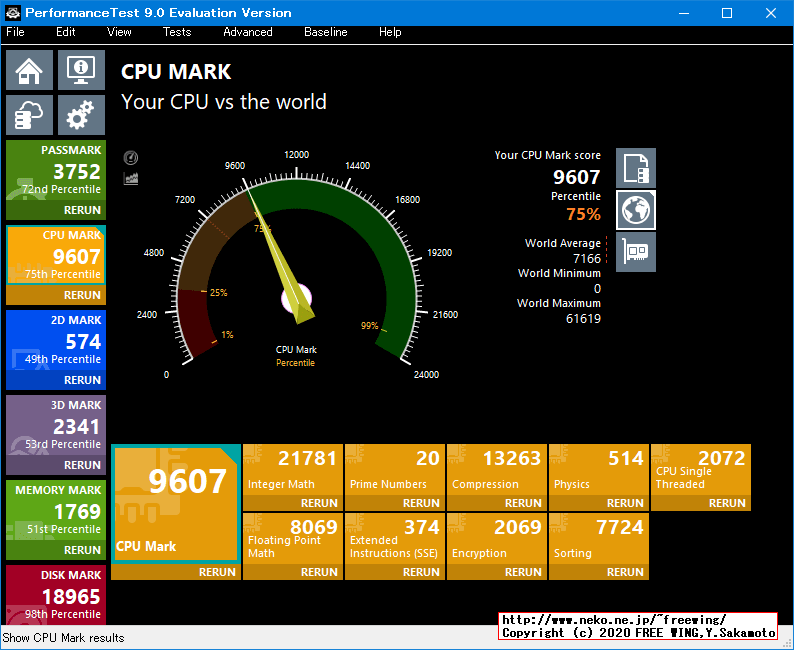Select the Prime Numbers 20 result tile

(x=395, y=470)
